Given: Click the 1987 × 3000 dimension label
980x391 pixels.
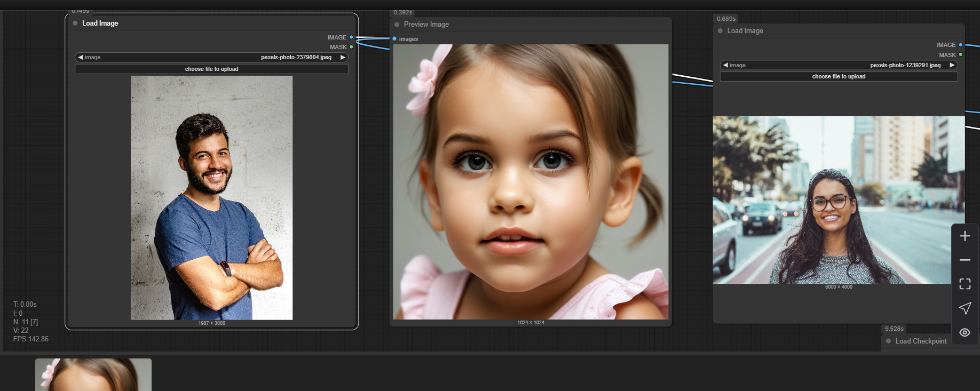Looking at the screenshot, I should [211, 323].
